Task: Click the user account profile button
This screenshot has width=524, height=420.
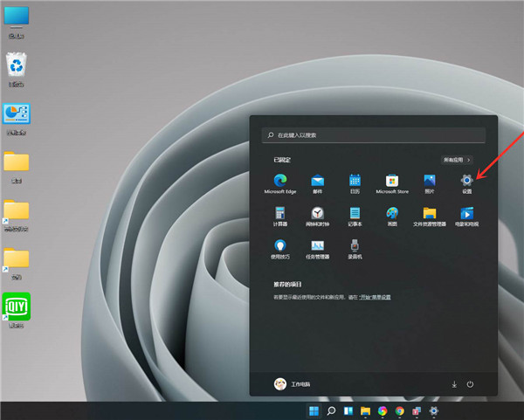Action: (x=292, y=383)
